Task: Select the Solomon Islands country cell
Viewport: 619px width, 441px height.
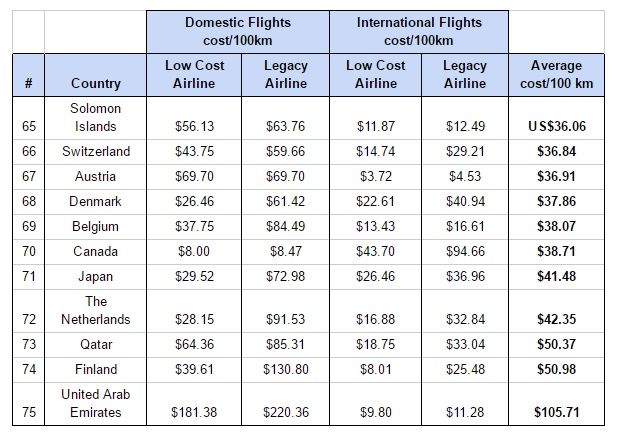Action: [x=96, y=116]
